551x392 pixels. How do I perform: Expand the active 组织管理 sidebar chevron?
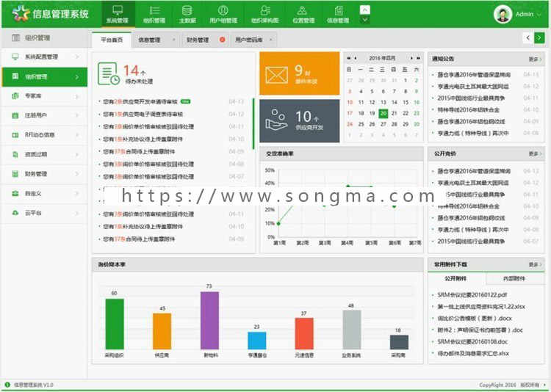tap(77, 76)
